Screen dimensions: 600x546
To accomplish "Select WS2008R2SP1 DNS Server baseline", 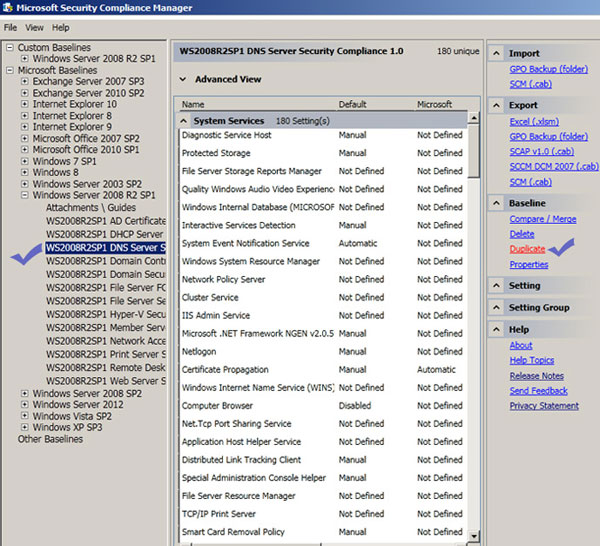I will click(106, 248).
